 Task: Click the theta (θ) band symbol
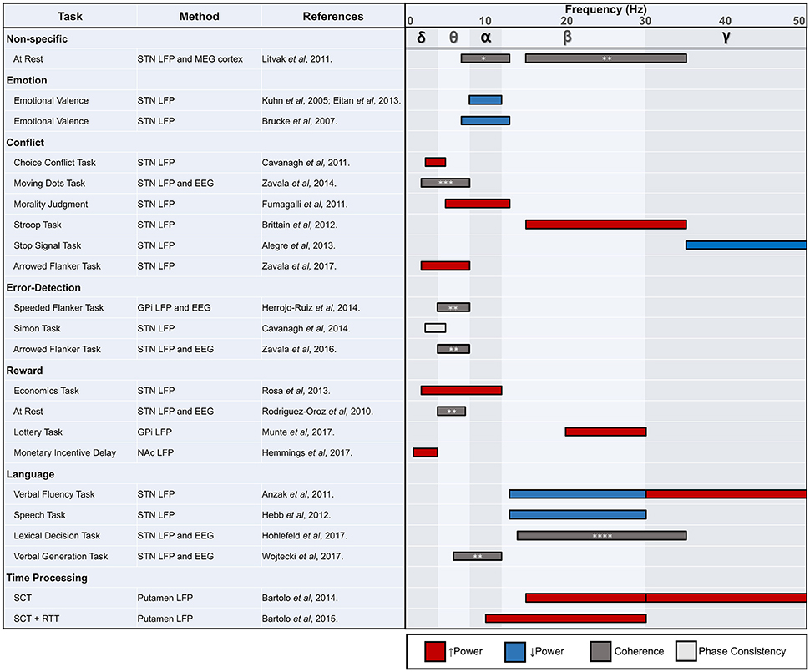[x=453, y=38]
